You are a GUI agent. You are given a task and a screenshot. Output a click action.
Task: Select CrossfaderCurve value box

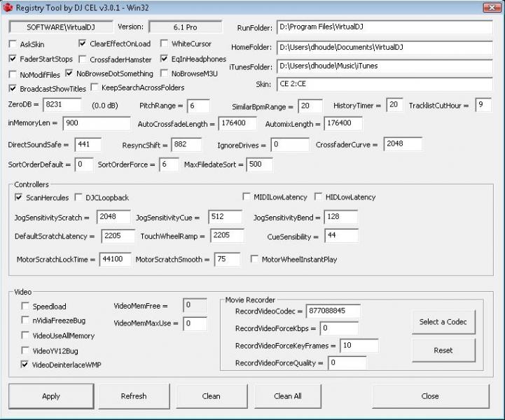403,144
